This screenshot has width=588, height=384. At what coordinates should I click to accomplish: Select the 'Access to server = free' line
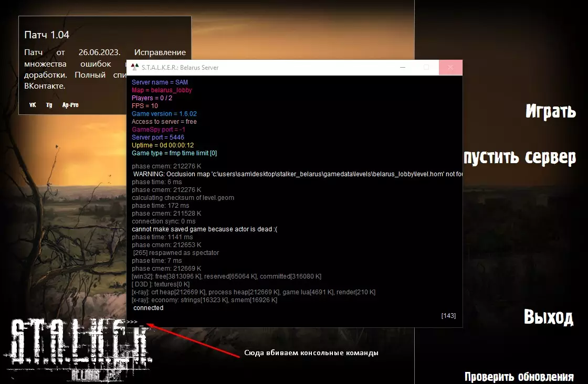(164, 121)
